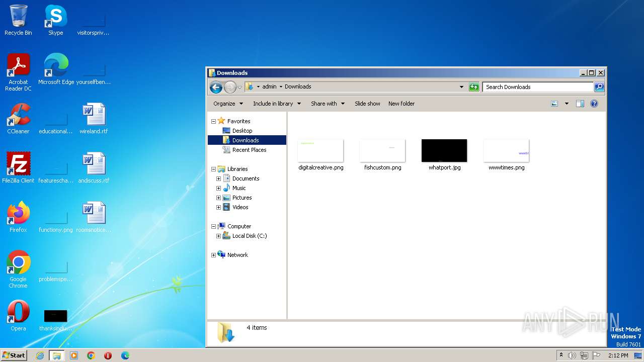This screenshot has height=362, width=644.
Task: Toggle the preview pane icon
Action: click(580, 104)
